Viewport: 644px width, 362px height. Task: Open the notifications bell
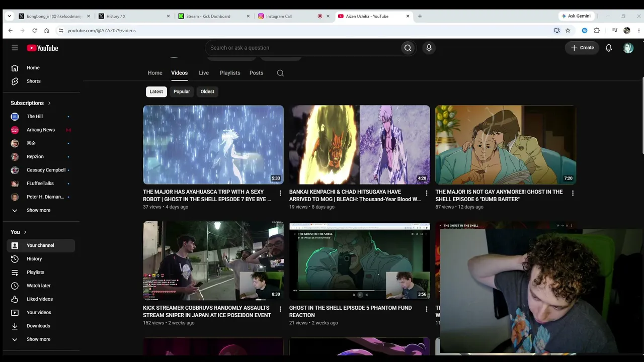(609, 48)
